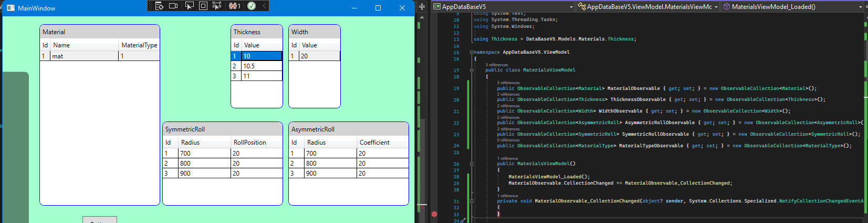
Task: Sort AsymmetricRoll table by Coefficient header
Action: [x=383, y=143]
